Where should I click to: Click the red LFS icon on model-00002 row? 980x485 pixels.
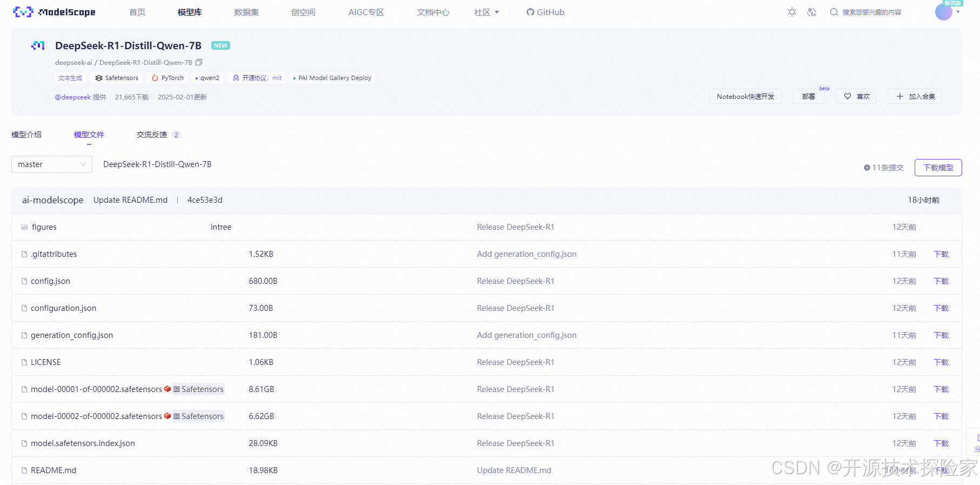167,416
